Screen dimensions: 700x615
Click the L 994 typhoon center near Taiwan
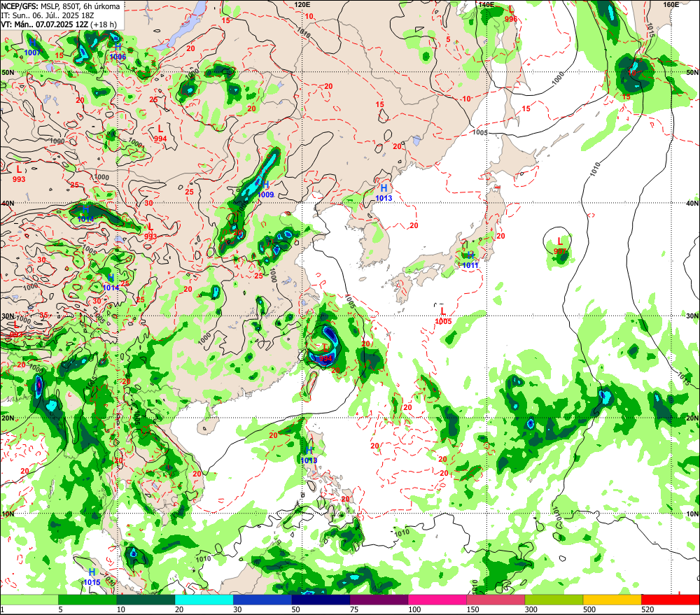(x=325, y=353)
